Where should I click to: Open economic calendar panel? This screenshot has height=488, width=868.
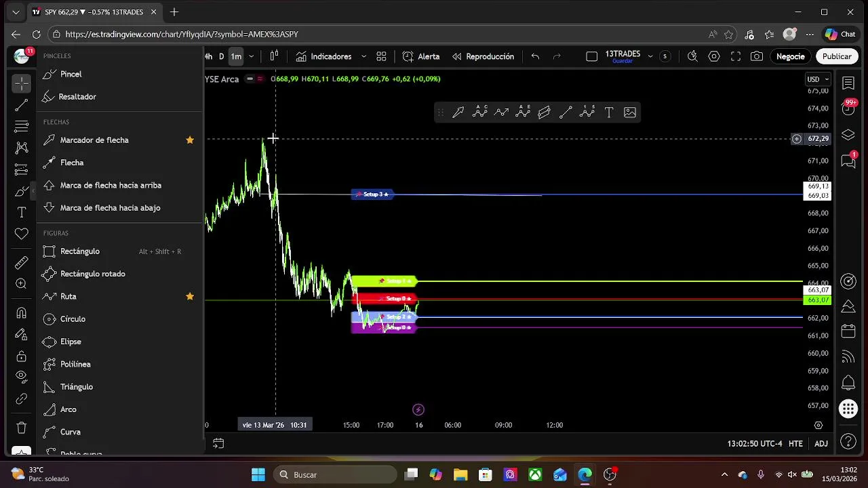click(x=848, y=331)
